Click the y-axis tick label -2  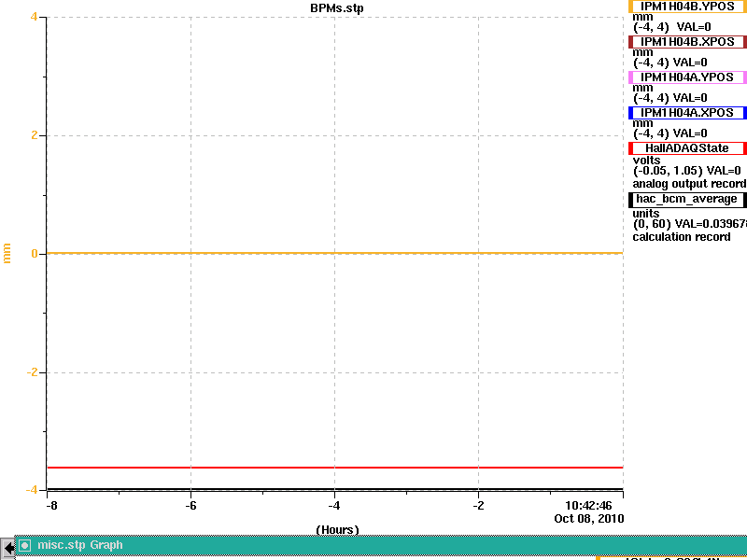tap(32, 372)
